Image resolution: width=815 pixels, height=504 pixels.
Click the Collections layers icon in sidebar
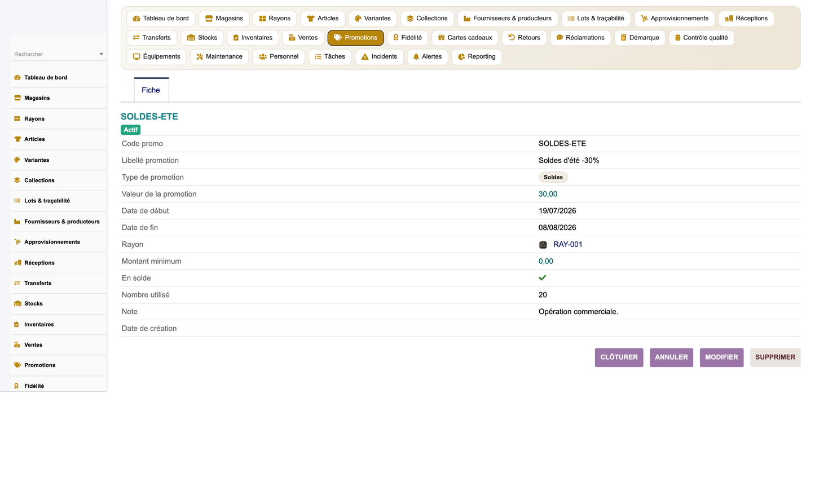click(17, 180)
